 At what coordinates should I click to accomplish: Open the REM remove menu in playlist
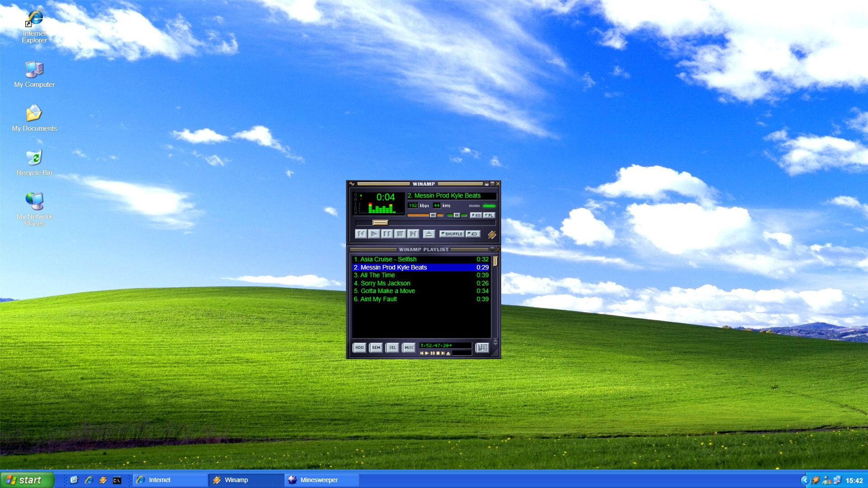click(x=376, y=348)
